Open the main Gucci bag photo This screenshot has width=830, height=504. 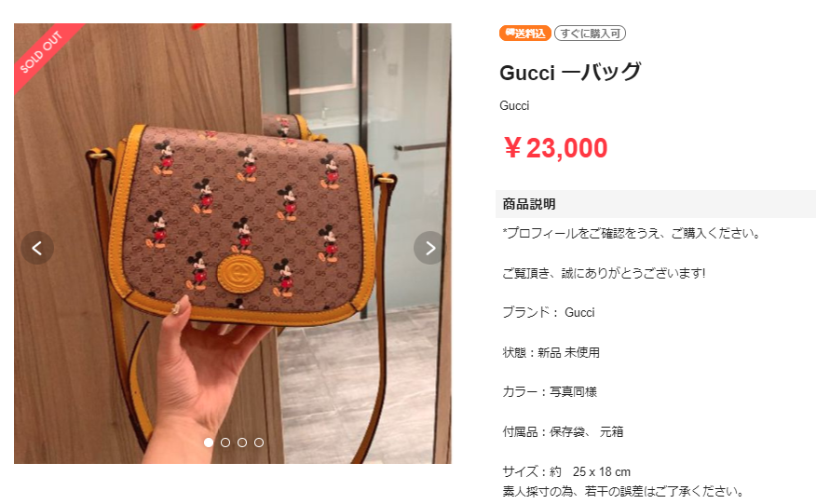pyautogui.click(x=233, y=243)
